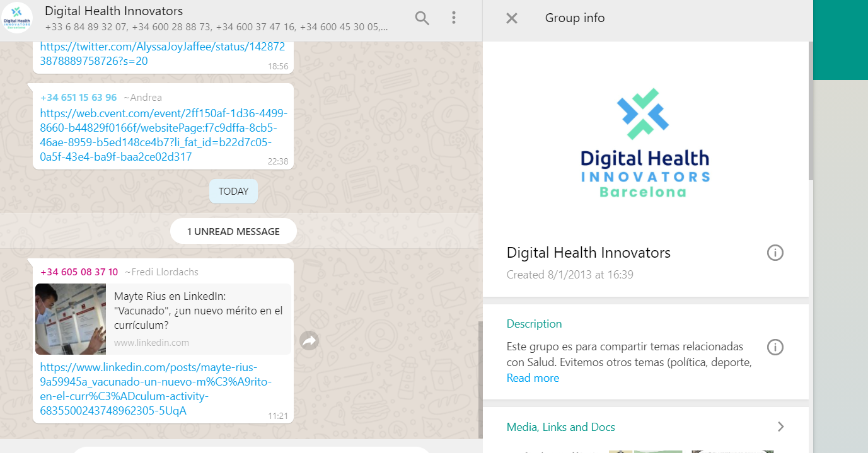Click www.linkedin.com text in preview
This screenshot has height=453, width=868.
[x=151, y=343]
